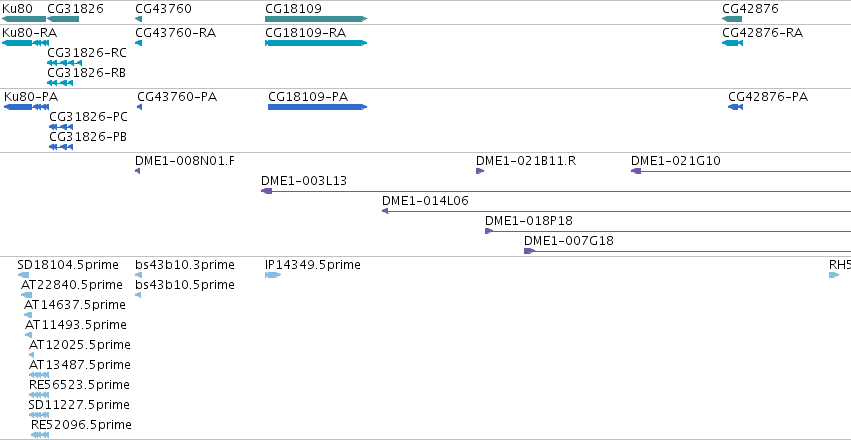Click the CG42876-RA transcript arrow

pos(732,43)
